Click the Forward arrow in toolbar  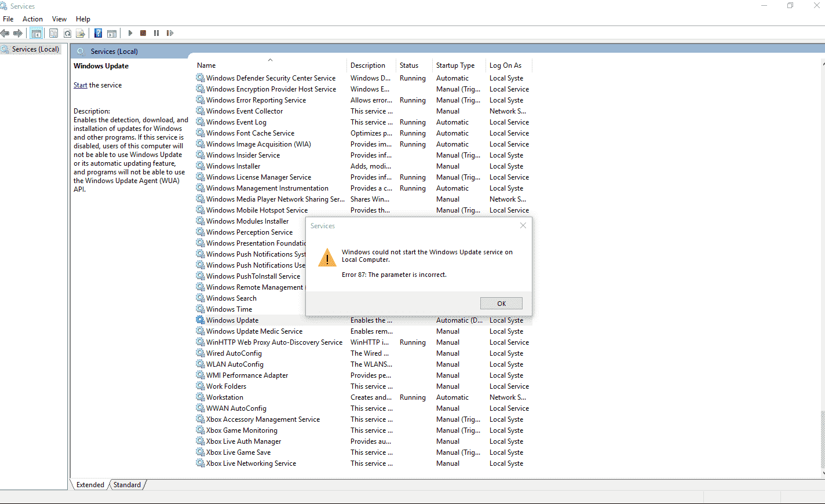click(18, 33)
